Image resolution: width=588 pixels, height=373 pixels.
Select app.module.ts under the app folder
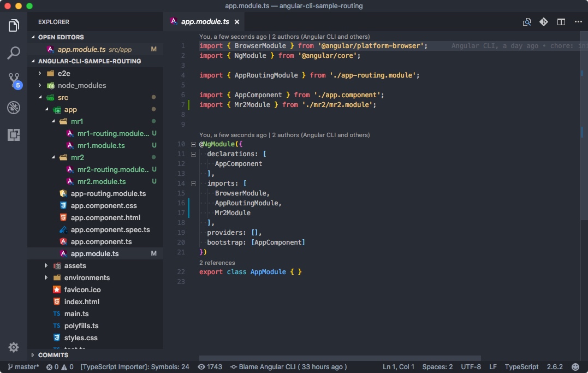tap(95, 253)
